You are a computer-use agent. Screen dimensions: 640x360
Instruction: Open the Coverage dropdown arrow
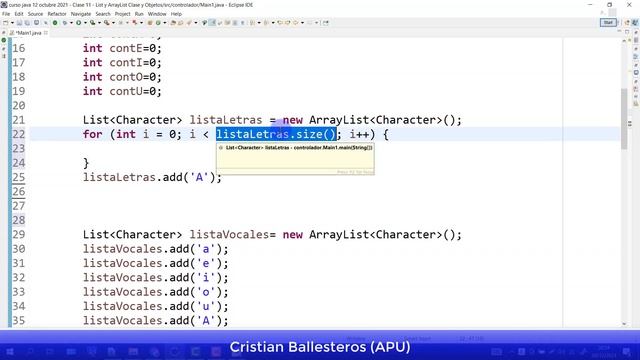tap(99, 23)
